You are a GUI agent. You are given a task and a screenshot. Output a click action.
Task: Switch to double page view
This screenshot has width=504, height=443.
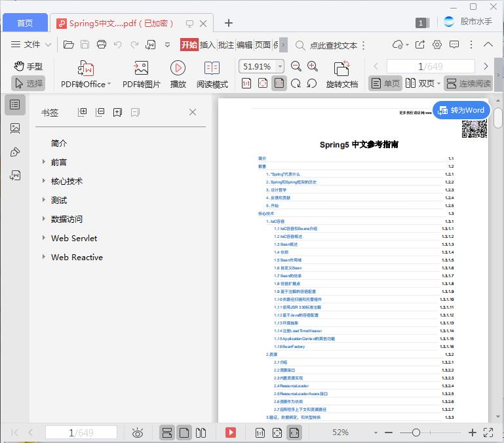click(x=420, y=84)
